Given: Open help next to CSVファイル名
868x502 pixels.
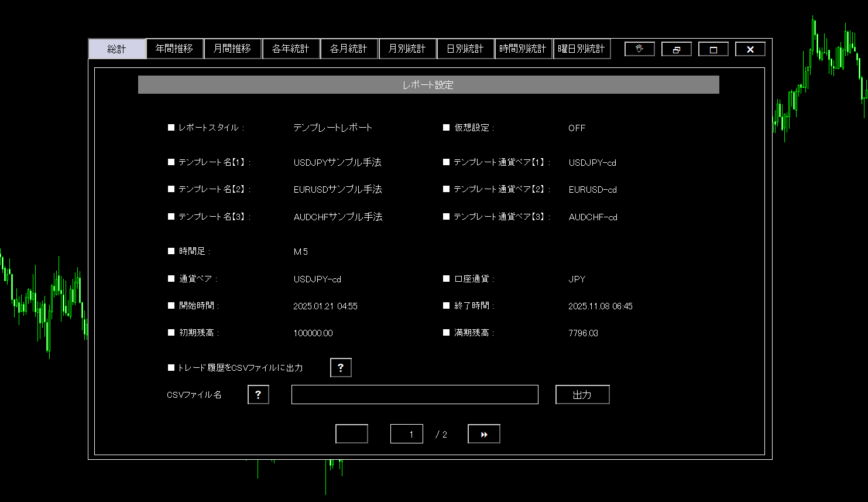Looking at the screenshot, I should point(258,394).
